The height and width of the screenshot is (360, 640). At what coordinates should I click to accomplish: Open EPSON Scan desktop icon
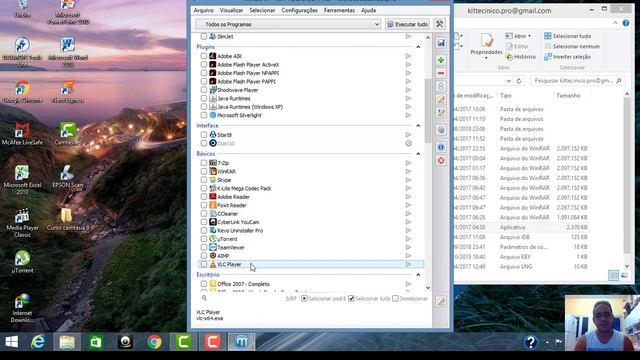pos(68,177)
